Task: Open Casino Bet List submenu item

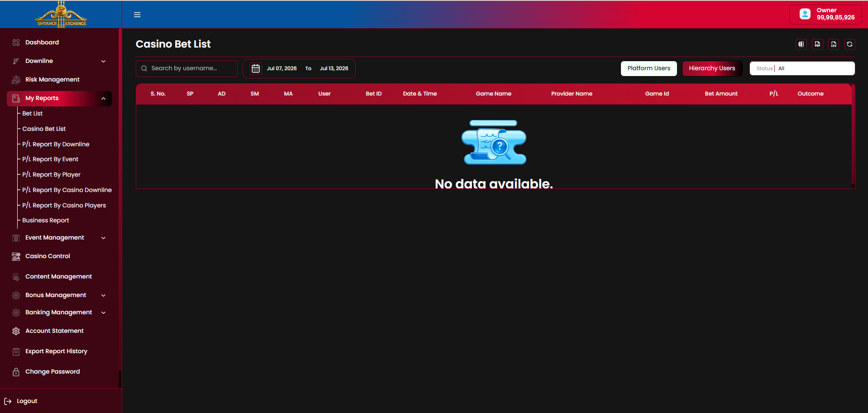Action: tap(44, 129)
